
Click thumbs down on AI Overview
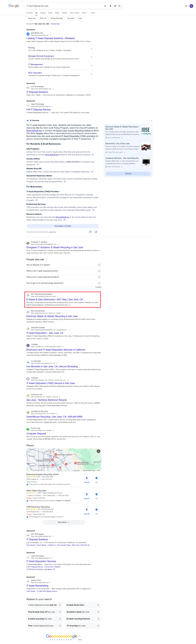(x=96, y=232)
